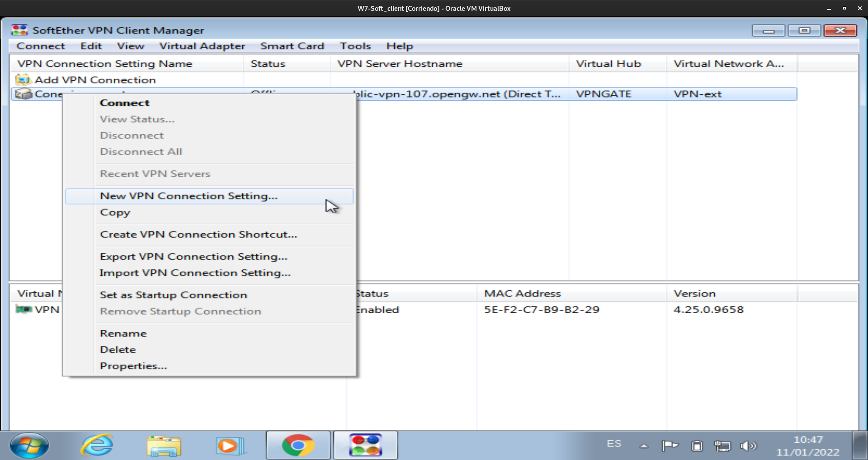Open the Windows Start menu
868x460 pixels.
[29, 446]
